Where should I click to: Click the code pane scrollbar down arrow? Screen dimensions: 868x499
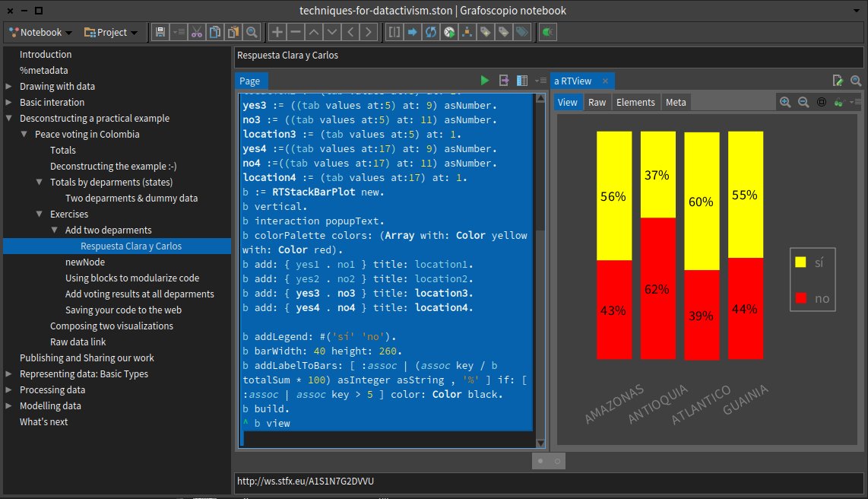(x=541, y=443)
